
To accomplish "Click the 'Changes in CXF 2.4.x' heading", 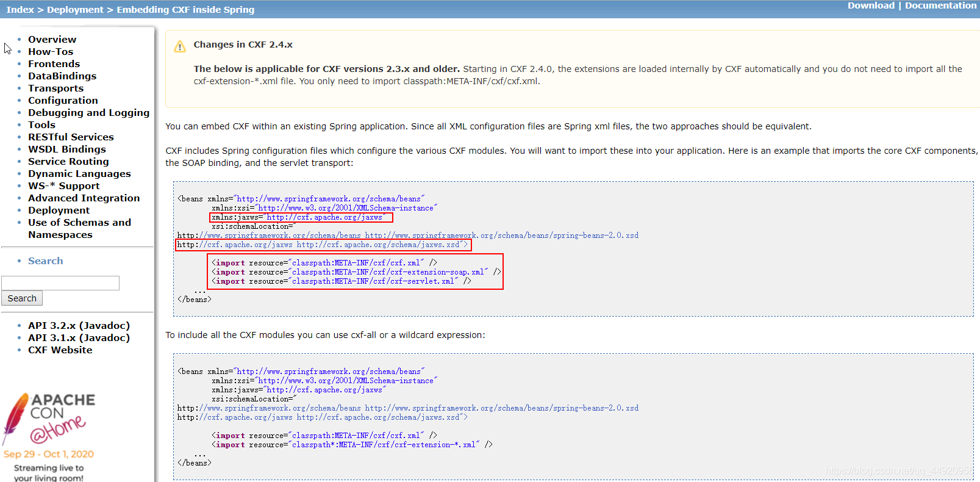I will [243, 45].
